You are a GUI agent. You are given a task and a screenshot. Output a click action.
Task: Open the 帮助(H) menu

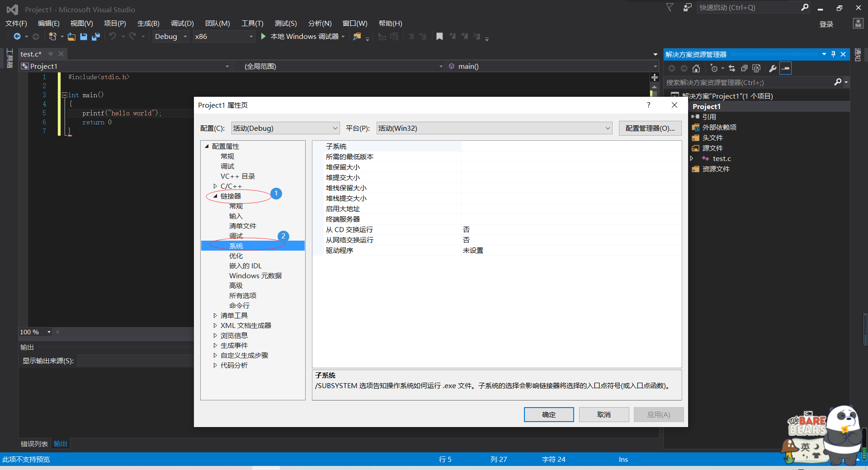(x=390, y=24)
